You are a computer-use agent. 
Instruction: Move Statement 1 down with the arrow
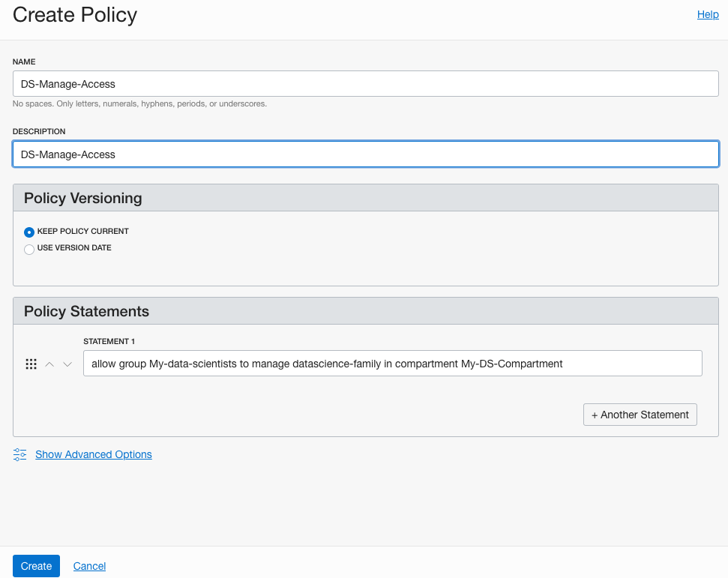pyautogui.click(x=67, y=364)
